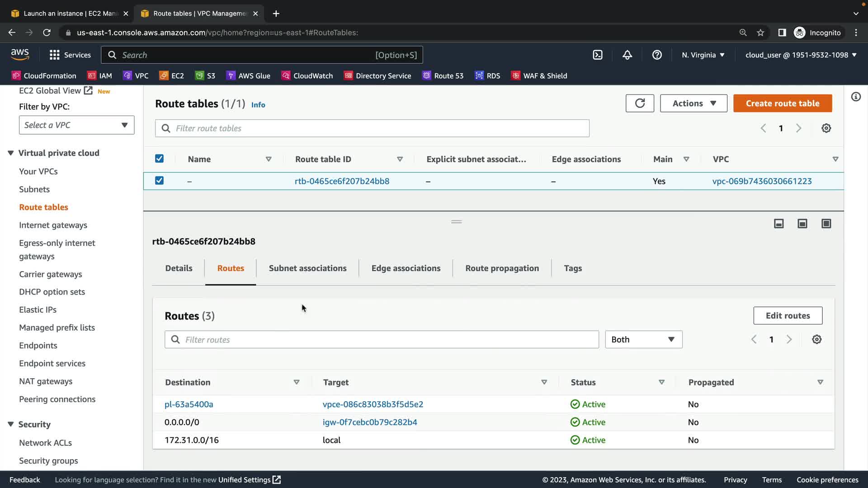868x488 pixels.
Task: Uncheck the select-all route tables checkbox
Action: click(159, 159)
